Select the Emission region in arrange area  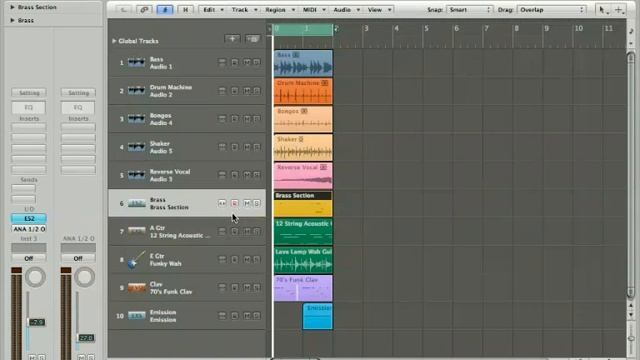(x=318, y=316)
